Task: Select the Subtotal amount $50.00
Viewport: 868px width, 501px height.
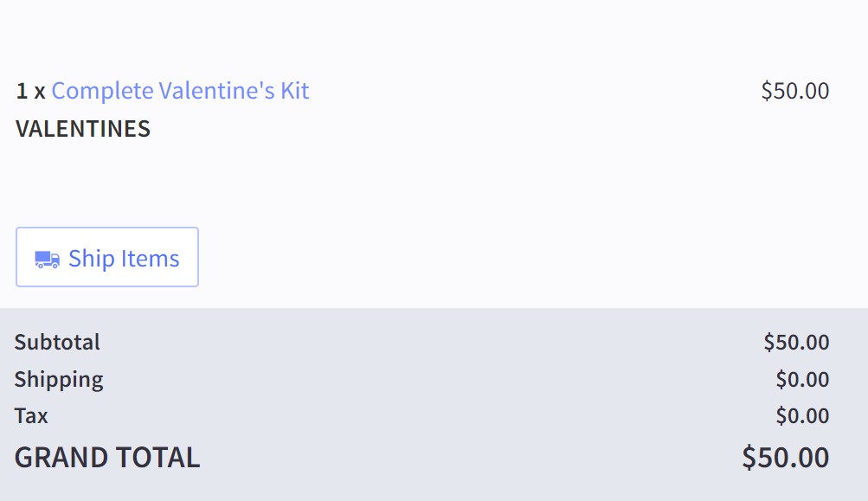Action: pos(796,342)
